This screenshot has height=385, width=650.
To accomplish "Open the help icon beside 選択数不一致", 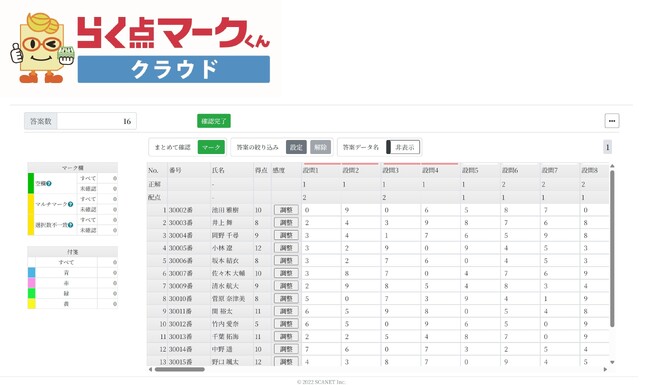I will pyautogui.click(x=70, y=225).
